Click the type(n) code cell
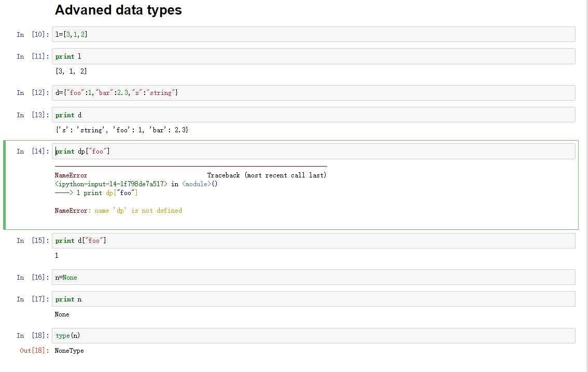This screenshot has width=588, height=372. (x=314, y=336)
